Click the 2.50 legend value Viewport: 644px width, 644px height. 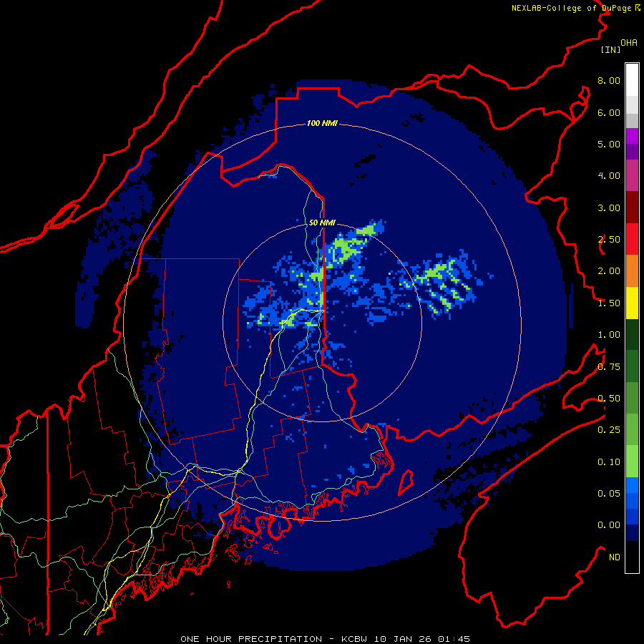(x=609, y=240)
